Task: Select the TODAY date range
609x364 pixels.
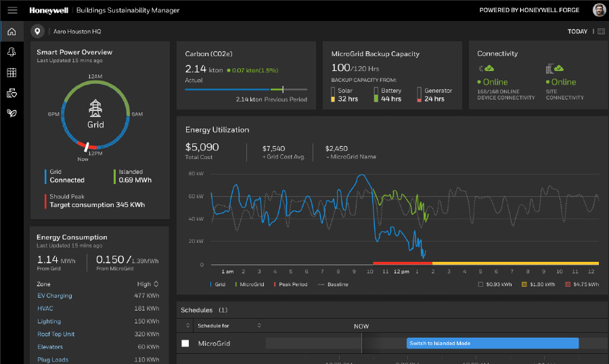Action: (577, 32)
